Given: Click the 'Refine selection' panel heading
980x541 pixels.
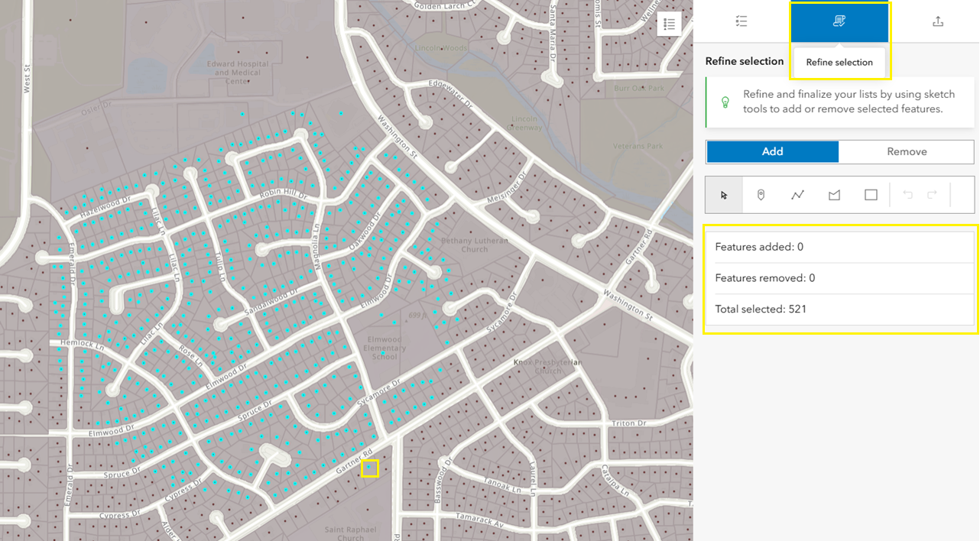Looking at the screenshot, I should (745, 61).
